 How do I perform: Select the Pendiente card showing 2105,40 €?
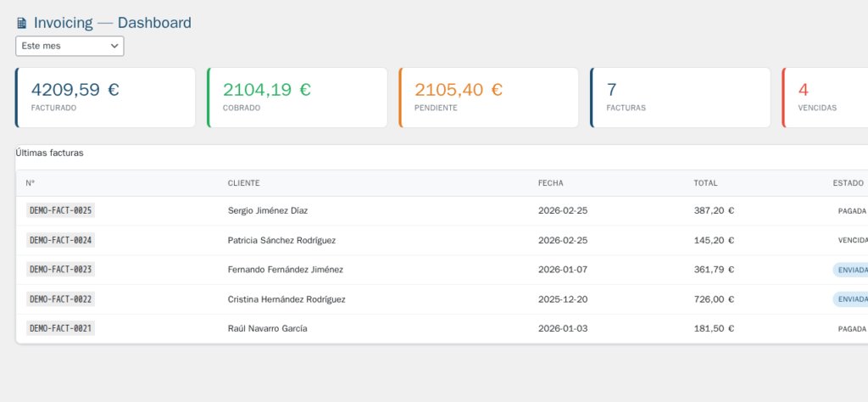489,98
